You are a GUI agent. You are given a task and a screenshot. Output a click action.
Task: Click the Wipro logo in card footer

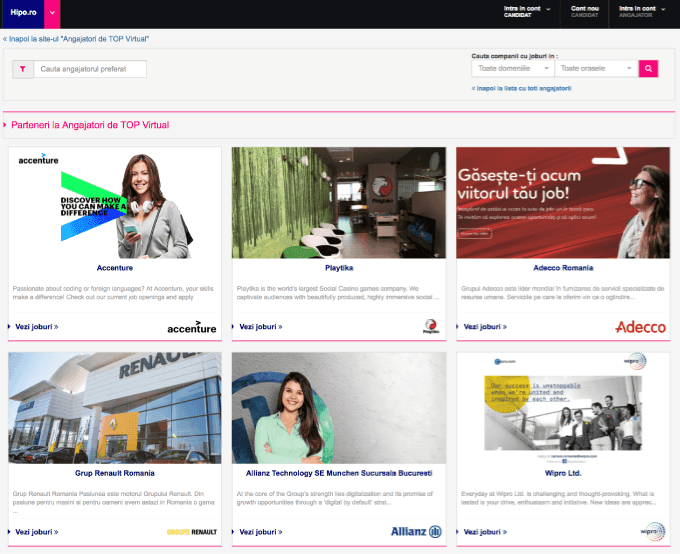point(653,531)
